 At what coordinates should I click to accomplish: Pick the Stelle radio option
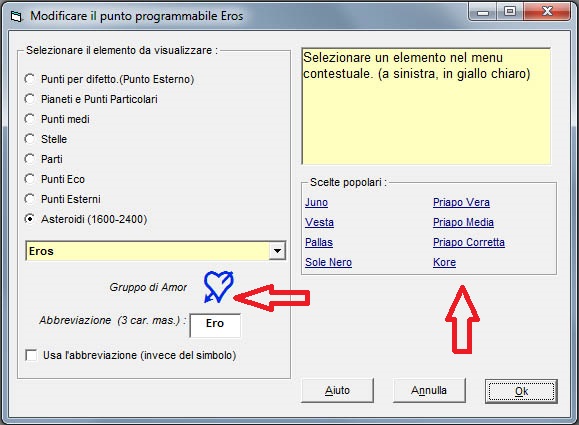tap(30, 139)
